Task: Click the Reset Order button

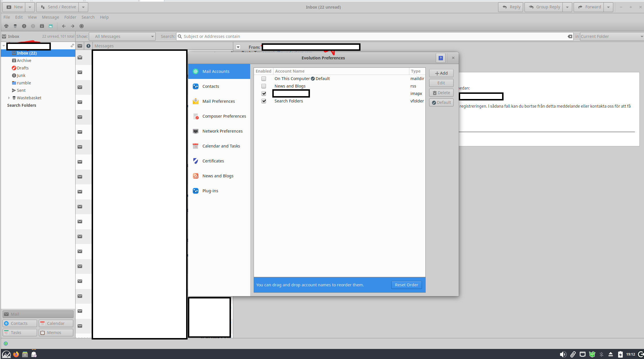Action: [406, 285]
